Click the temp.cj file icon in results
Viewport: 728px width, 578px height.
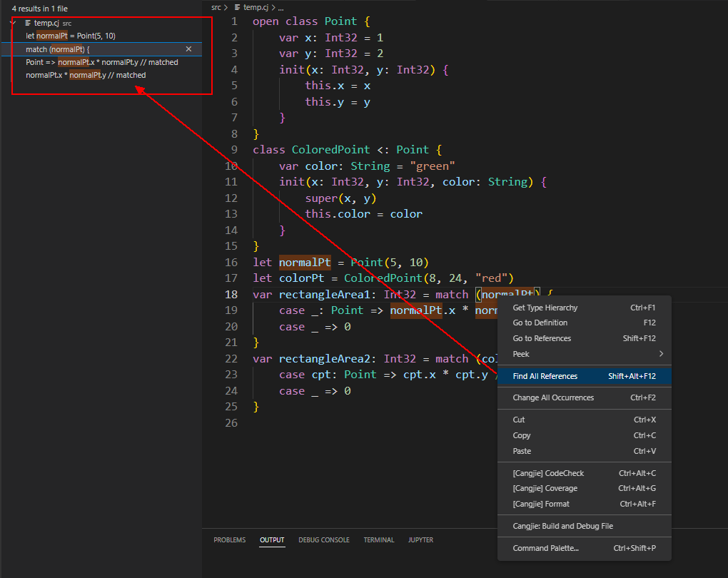27,23
